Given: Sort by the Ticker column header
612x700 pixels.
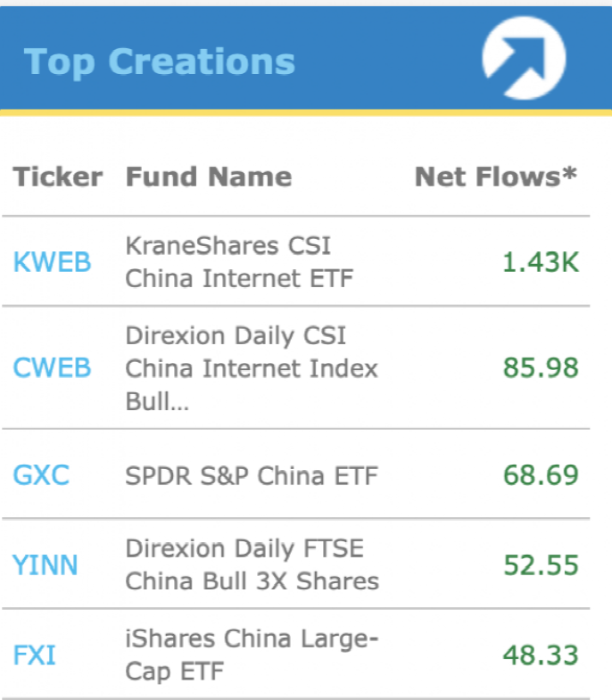Looking at the screenshot, I should (57, 177).
